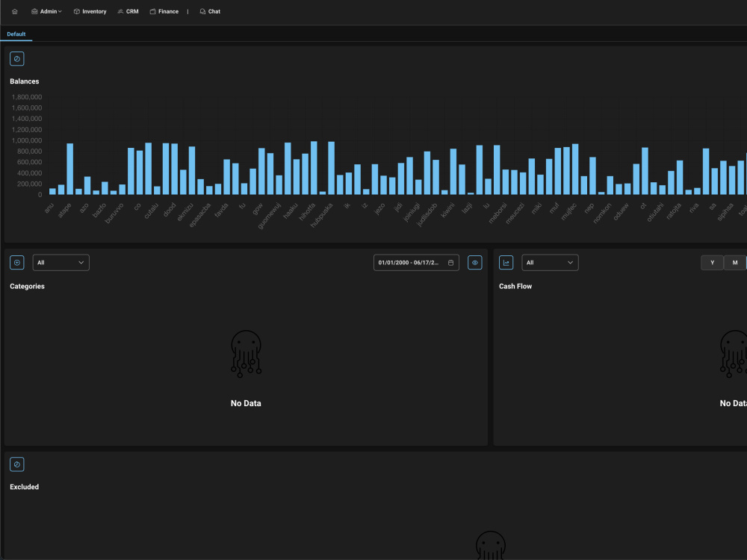The width and height of the screenshot is (747, 560).
Task: Click the '1,800,000' axis label
Action: pos(27,97)
